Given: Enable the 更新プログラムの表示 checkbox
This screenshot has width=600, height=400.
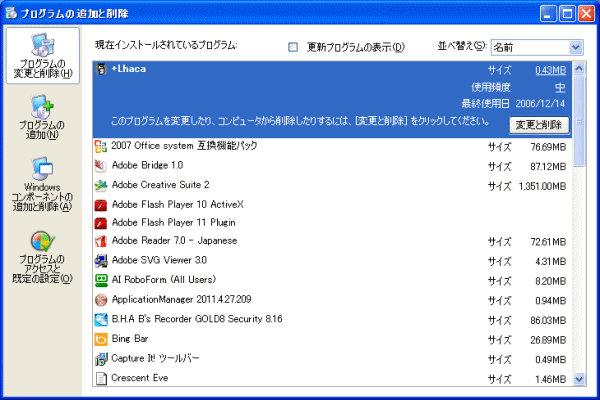Looking at the screenshot, I should [x=293, y=47].
